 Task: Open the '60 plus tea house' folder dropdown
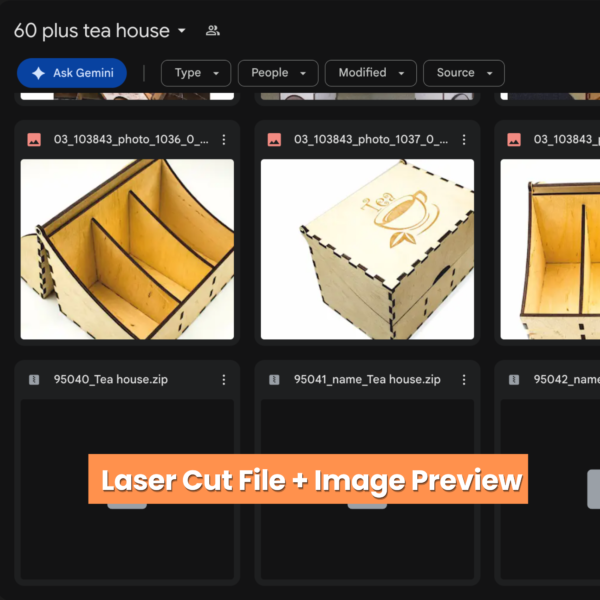(x=182, y=31)
